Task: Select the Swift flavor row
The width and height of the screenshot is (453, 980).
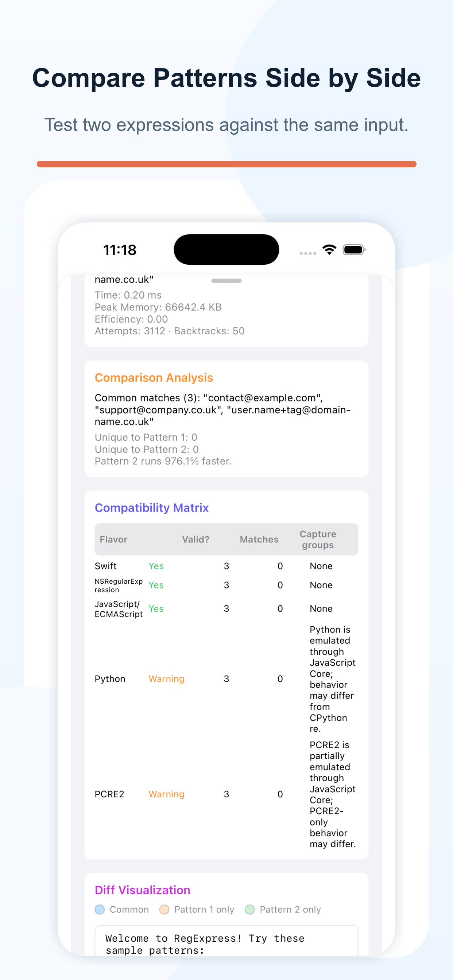Action: [226, 566]
